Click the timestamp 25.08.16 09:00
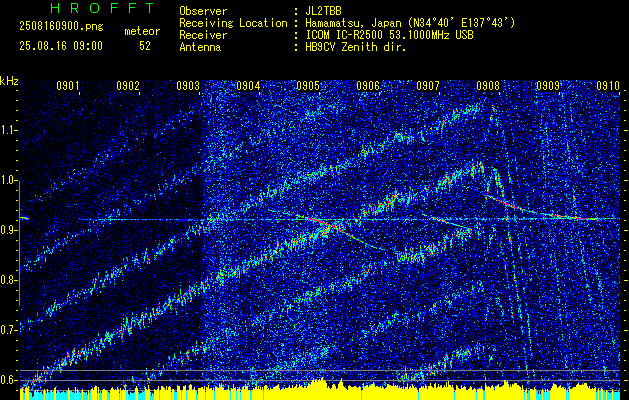Screen dimensions: 629x400 [x=61, y=46]
